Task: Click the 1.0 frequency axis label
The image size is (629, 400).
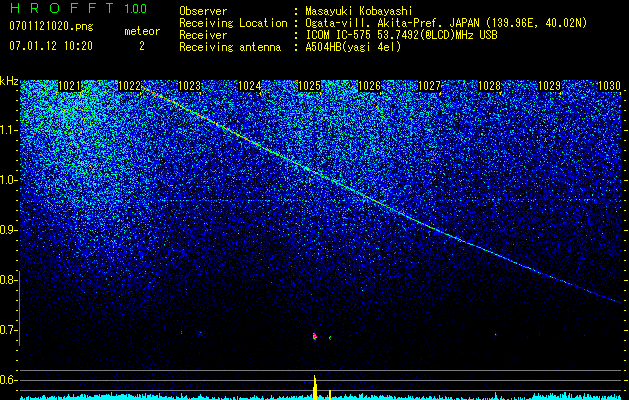Action: pyautogui.click(x=9, y=180)
